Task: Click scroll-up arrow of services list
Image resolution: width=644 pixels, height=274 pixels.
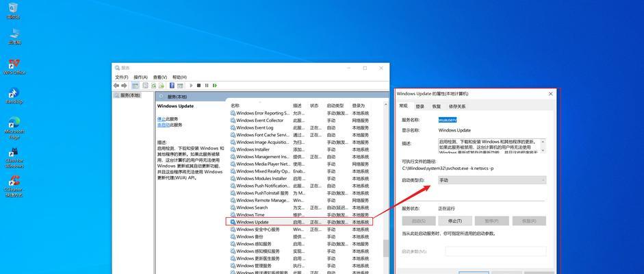Action: pos(386,105)
